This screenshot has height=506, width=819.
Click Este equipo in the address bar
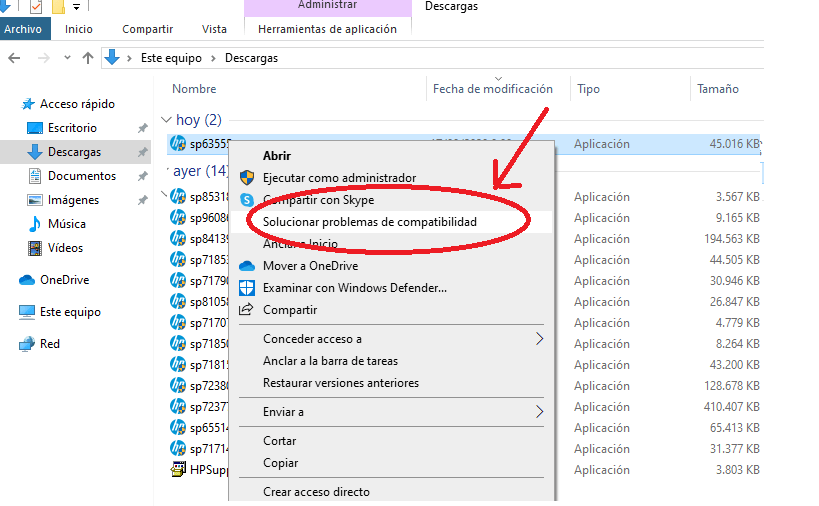(171, 58)
